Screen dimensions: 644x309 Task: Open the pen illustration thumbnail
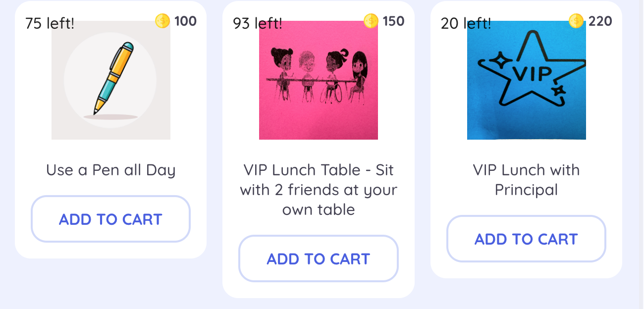tap(111, 80)
